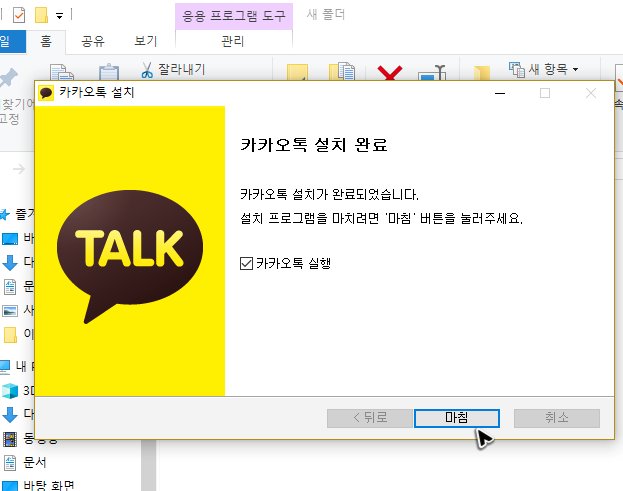Select 바탕 화면 in Explorer sidebar
This screenshot has height=491, width=623.
[x=48, y=485]
